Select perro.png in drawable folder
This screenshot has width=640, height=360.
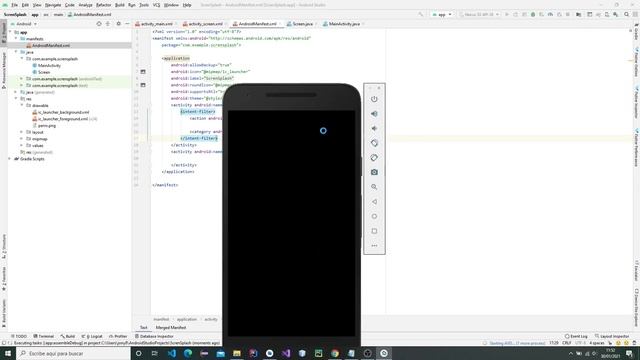coord(47,126)
